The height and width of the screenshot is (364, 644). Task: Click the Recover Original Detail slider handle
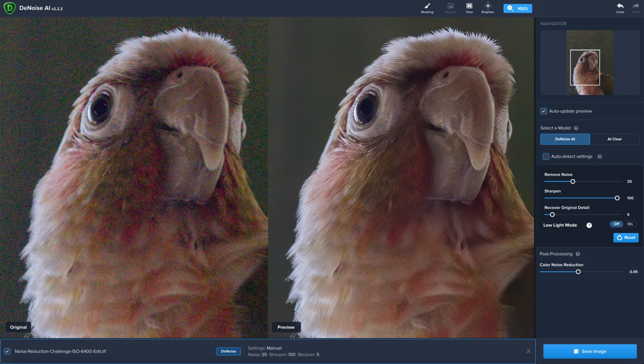552,214
